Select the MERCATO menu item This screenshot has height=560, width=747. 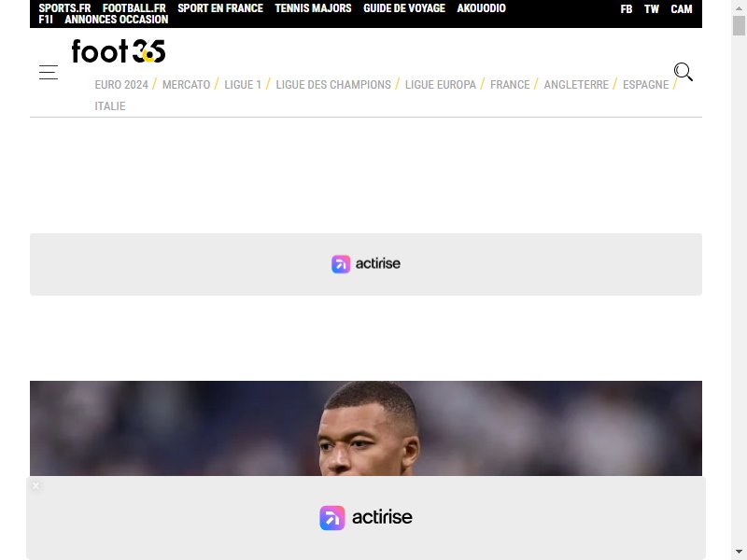[186, 85]
